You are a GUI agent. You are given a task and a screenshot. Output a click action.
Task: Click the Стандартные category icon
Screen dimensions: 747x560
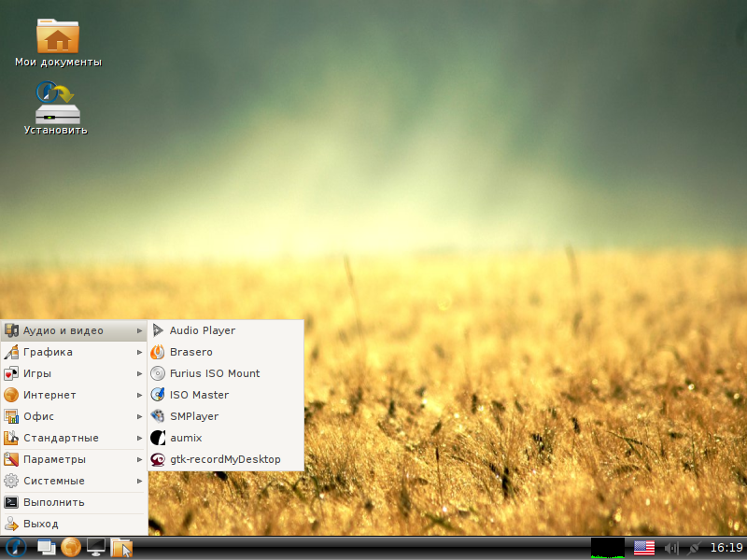(x=11, y=438)
